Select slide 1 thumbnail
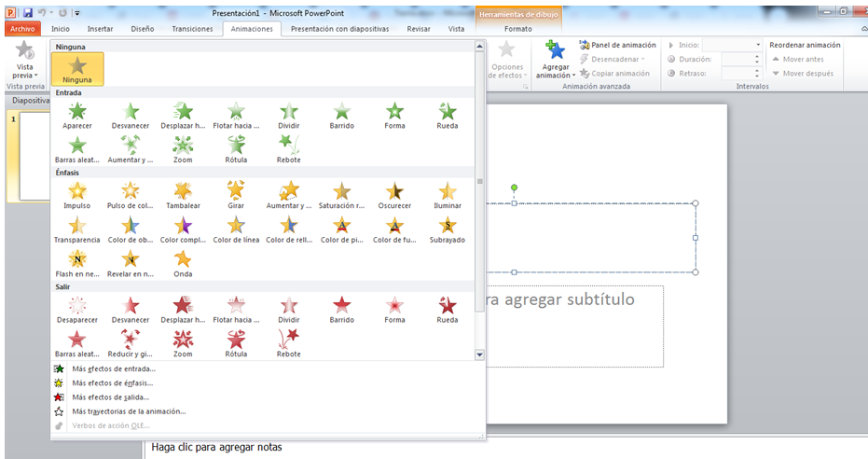Image resolution: width=868 pixels, height=459 pixels. (34, 157)
